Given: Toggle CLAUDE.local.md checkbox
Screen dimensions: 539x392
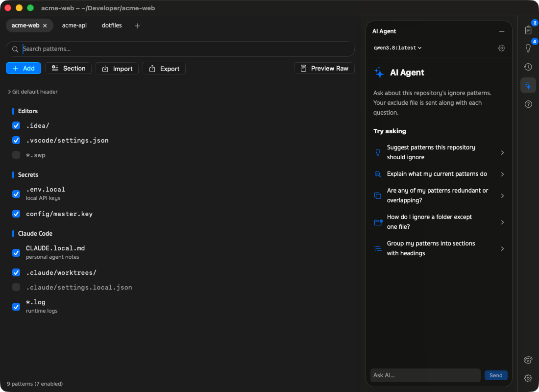Looking at the screenshot, I should click(16, 253).
